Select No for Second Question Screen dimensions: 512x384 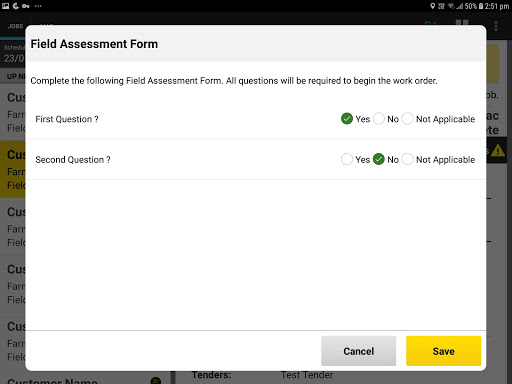pos(379,159)
